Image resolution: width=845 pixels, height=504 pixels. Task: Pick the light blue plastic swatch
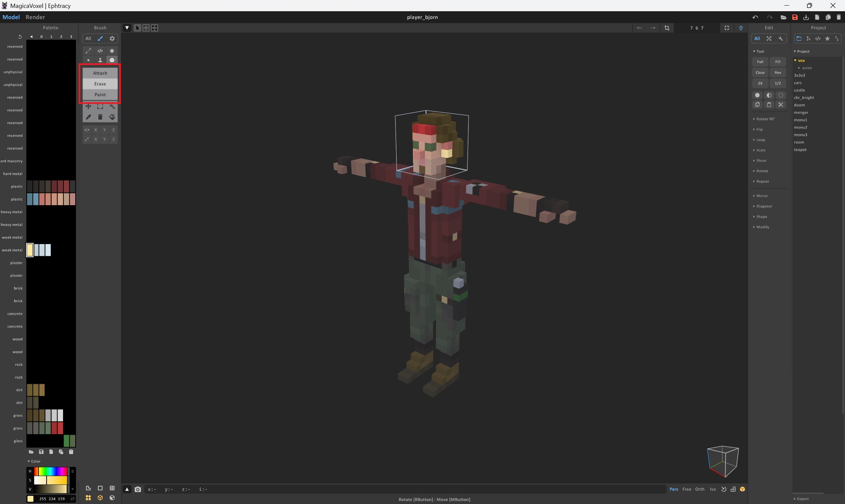click(x=36, y=199)
